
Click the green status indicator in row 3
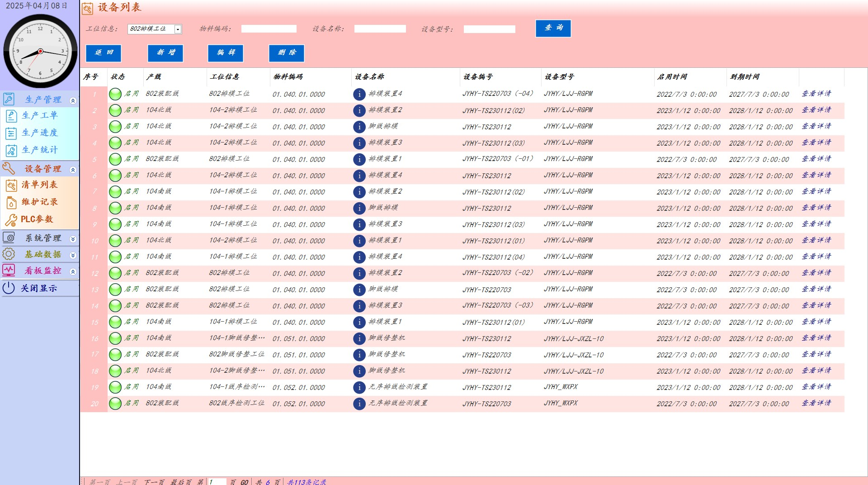[x=115, y=127]
